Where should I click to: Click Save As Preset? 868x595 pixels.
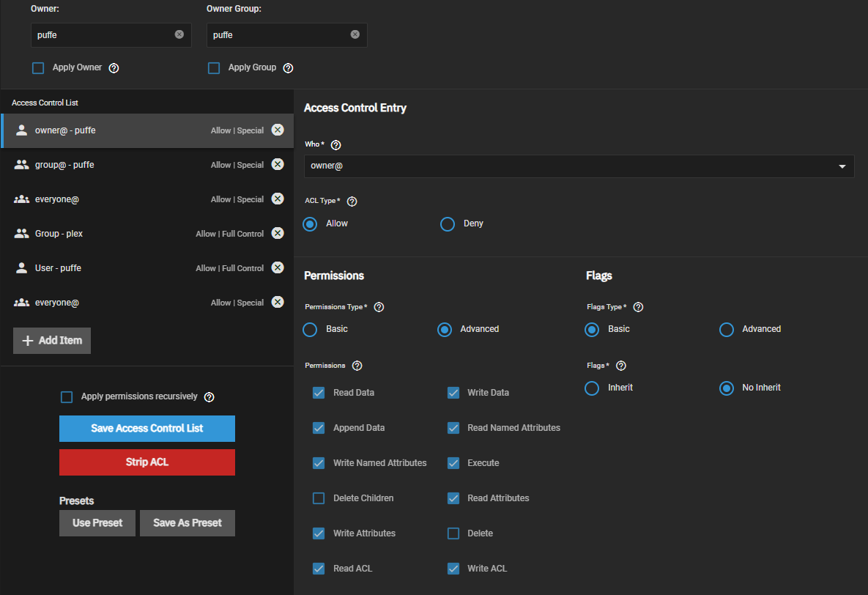[x=188, y=523]
